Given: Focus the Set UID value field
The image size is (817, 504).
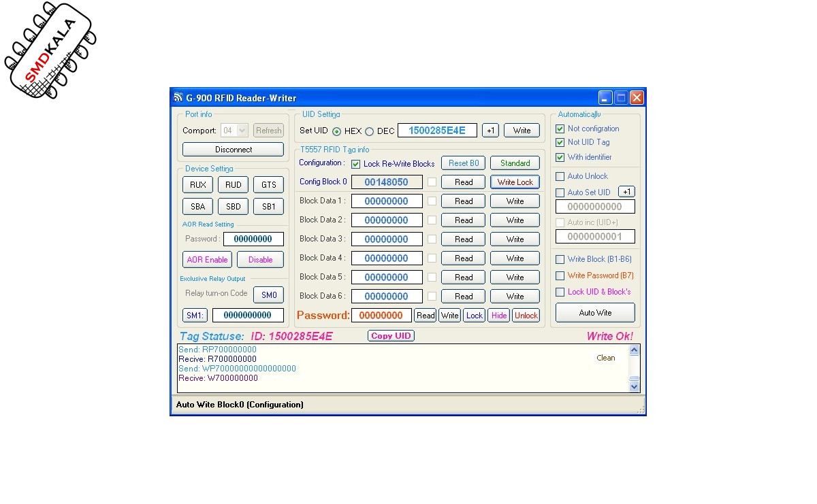Looking at the screenshot, I should point(437,131).
